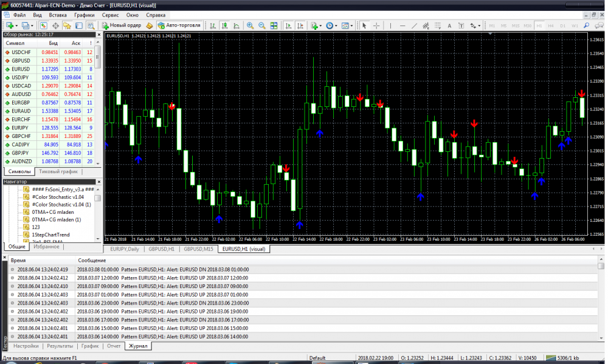Screen dimensions: 608x364
Task: Select the Crosshair tool
Action: [x=376, y=26]
